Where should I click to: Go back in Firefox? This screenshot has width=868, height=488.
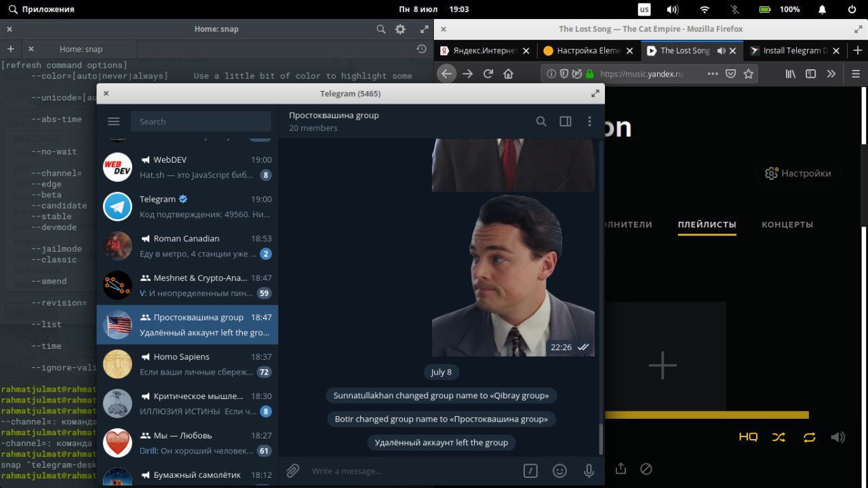pos(446,74)
